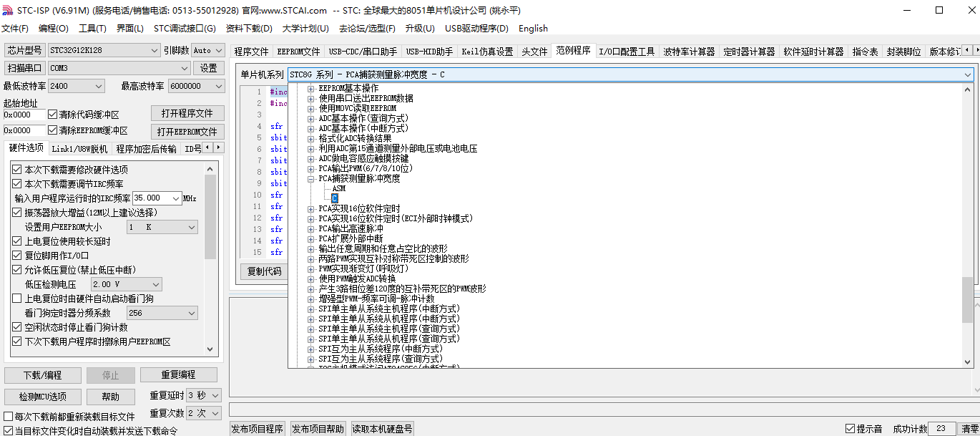Toggle 允许低压复位 checkbox
The height and width of the screenshot is (436, 980).
(x=17, y=270)
